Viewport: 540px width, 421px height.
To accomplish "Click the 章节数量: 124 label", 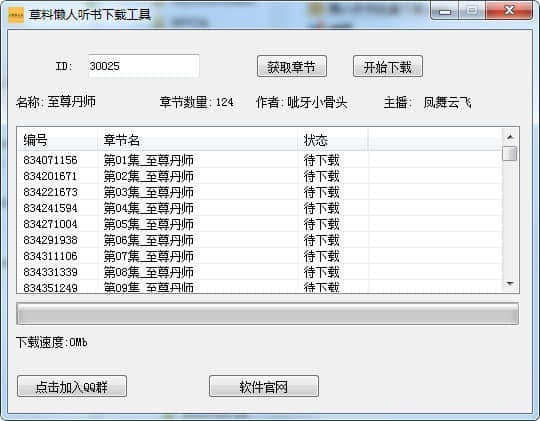I will [x=196, y=102].
